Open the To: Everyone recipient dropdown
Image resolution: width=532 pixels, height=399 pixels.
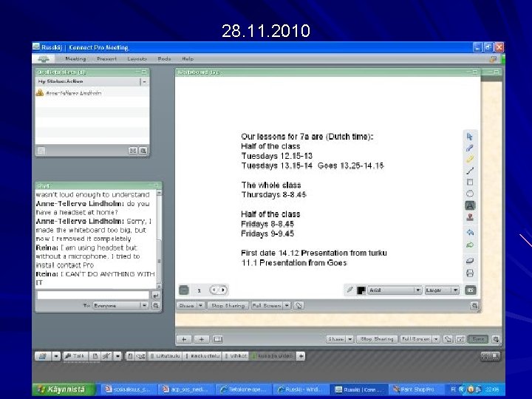click(120, 306)
